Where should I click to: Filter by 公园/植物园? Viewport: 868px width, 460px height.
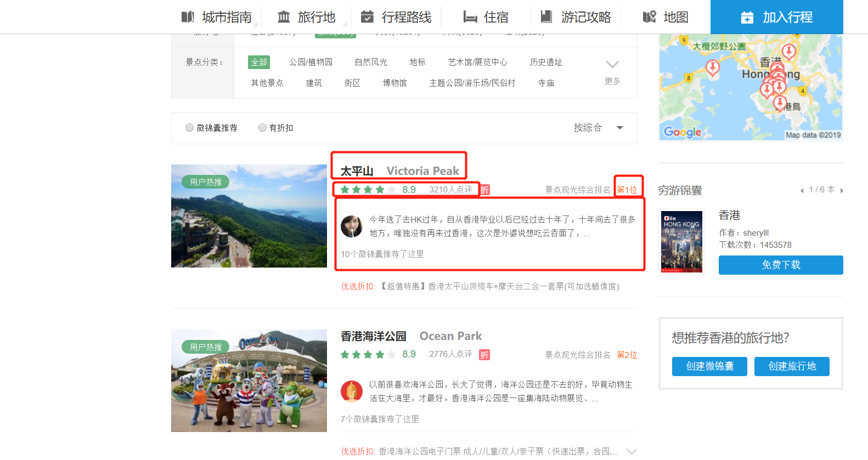pyautogui.click(x=311, y=62)
